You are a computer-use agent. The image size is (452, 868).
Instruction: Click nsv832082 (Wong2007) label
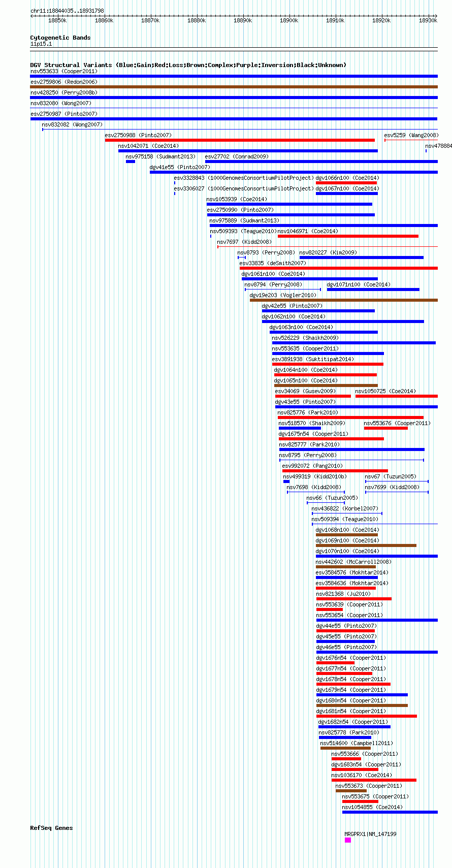72,124
